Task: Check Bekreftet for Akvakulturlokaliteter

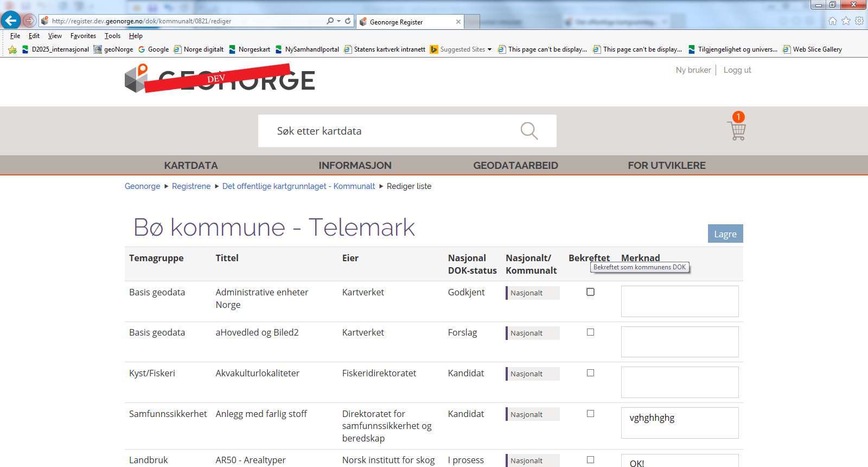Action: point(590,373)
